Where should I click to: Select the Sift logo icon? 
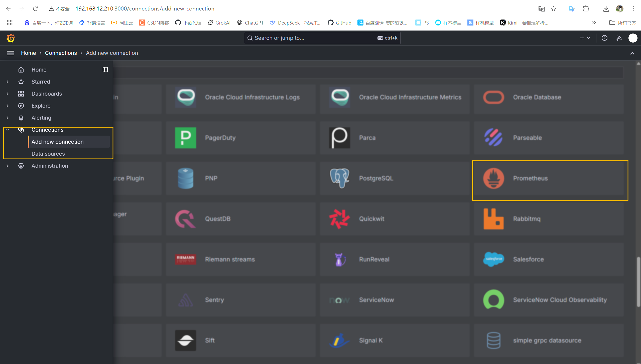pyautogui.click(x=185, y=340)
